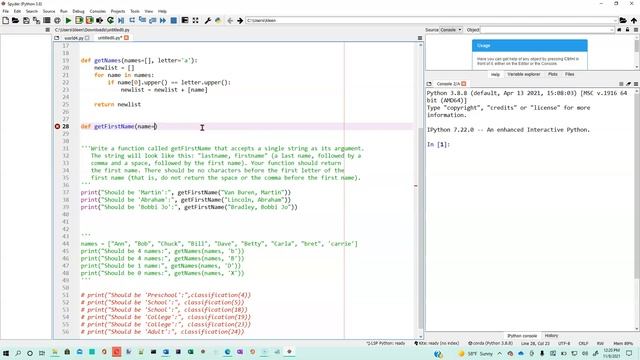Click the conda Python 3.8.8 status
Viewport: 640px width, 360px height.
coord(490,344)
